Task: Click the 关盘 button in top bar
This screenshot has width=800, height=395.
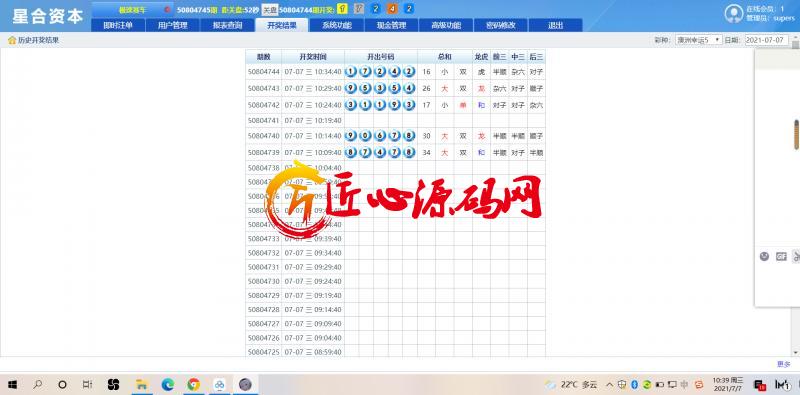Action: 270,10
